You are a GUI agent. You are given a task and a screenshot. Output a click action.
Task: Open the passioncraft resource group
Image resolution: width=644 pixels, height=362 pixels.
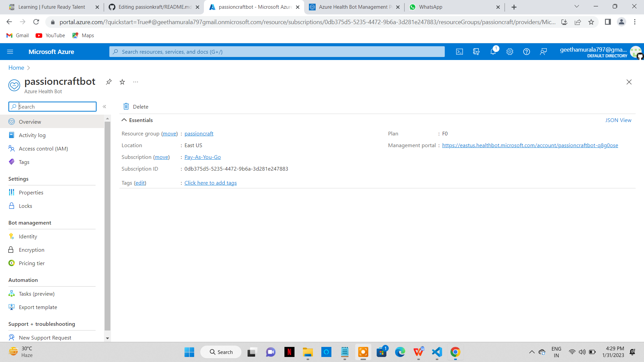click(x=199, y=133)
